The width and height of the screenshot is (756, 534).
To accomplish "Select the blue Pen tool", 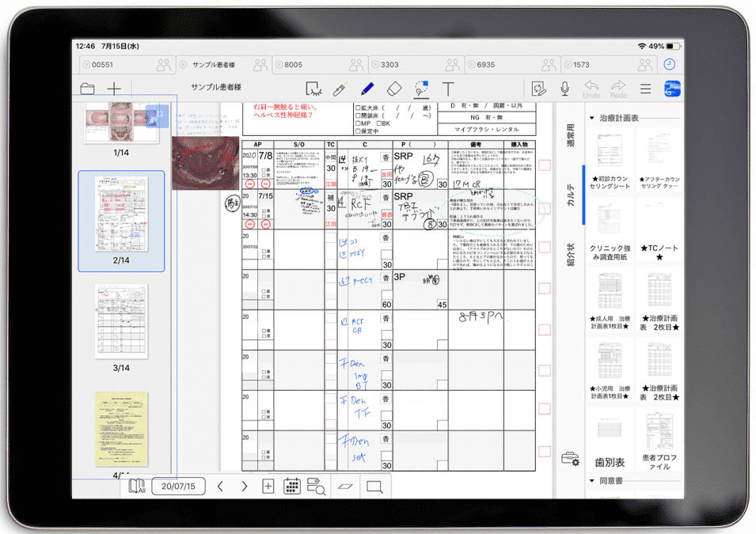I will coord(367,89).
